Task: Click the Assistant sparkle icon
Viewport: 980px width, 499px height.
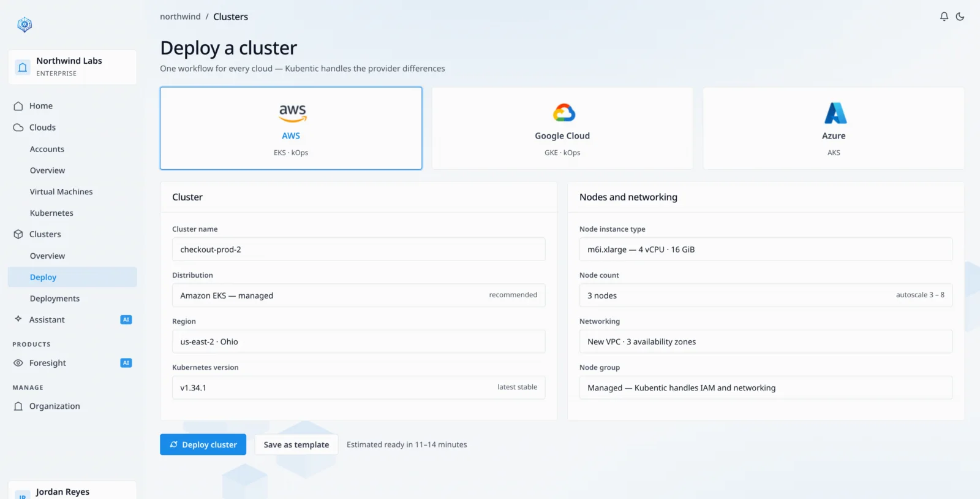Action: 18,319
